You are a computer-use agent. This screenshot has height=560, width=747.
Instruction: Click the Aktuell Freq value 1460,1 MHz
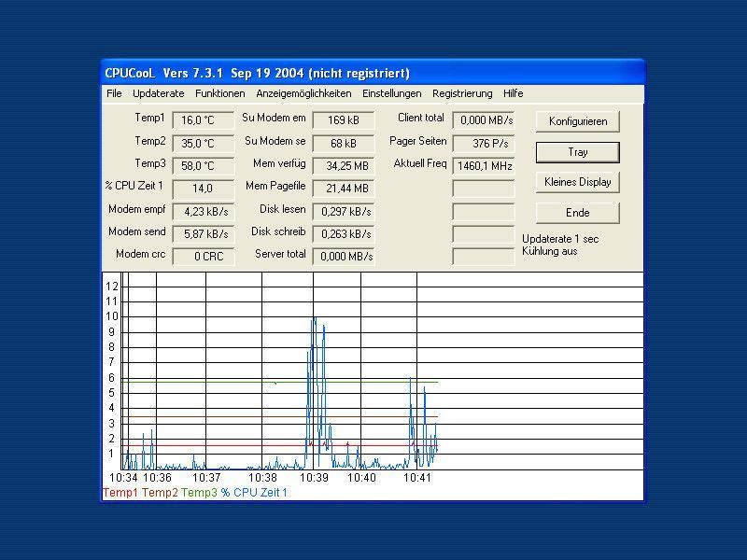point(484,166)
